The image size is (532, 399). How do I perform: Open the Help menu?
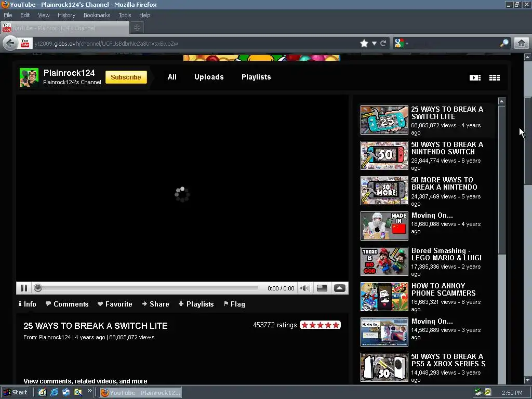tap(144, 15)
